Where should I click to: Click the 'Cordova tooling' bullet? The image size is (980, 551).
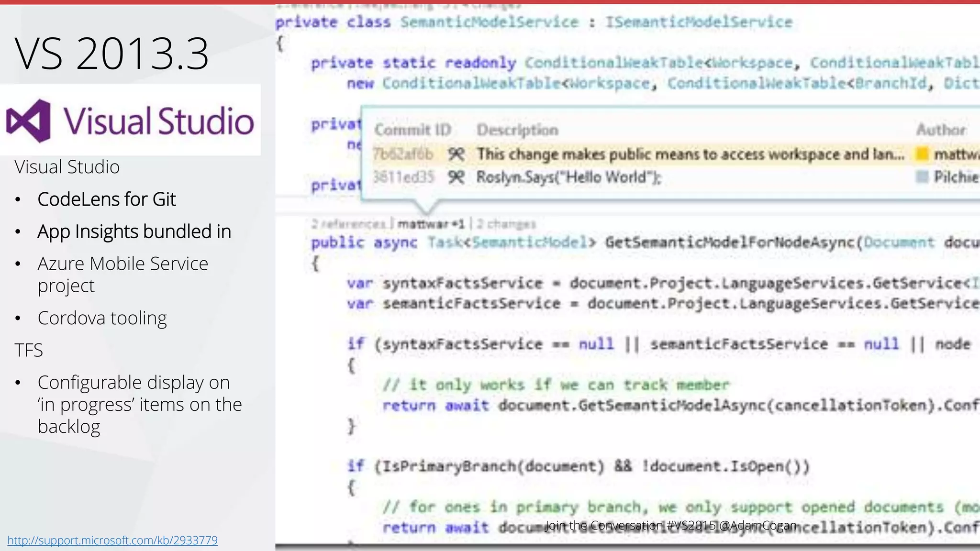click(x=102, y=318)
